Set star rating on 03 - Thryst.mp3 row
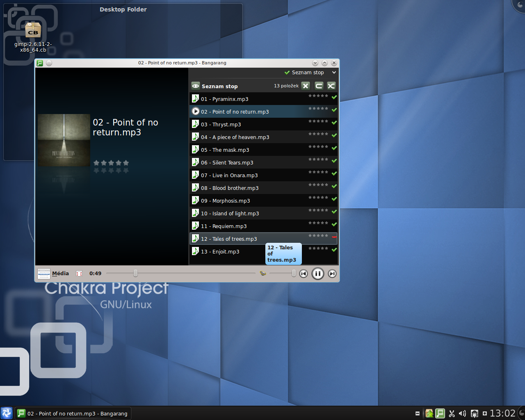The height and width of the screenshot is (420, 525). pos(318,121)
